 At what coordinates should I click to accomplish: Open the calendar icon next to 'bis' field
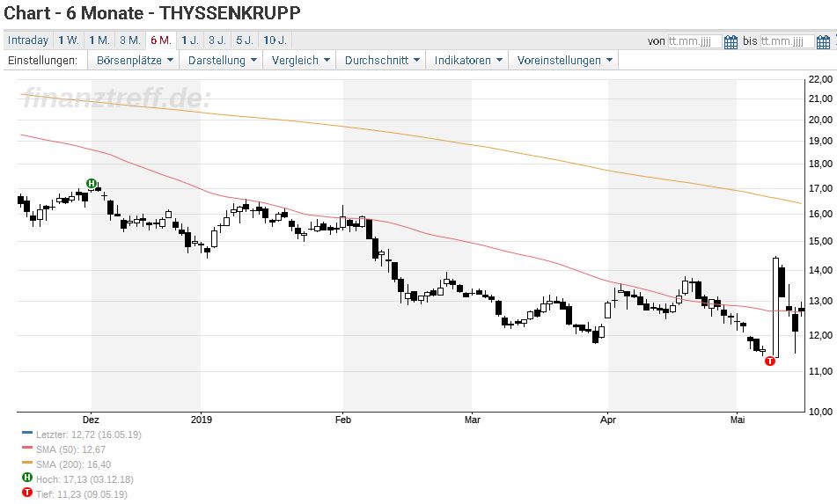(823, 41)
